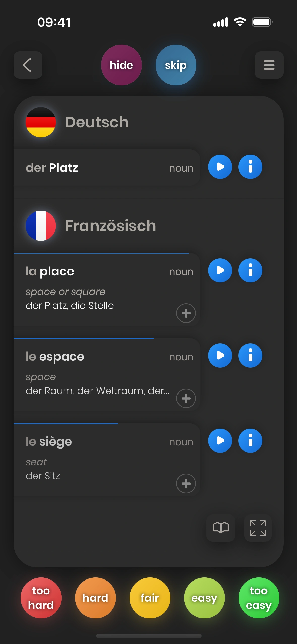This screenshot has width=297, height=644.
Task: Rate this card as too easy
Action: 259,598
